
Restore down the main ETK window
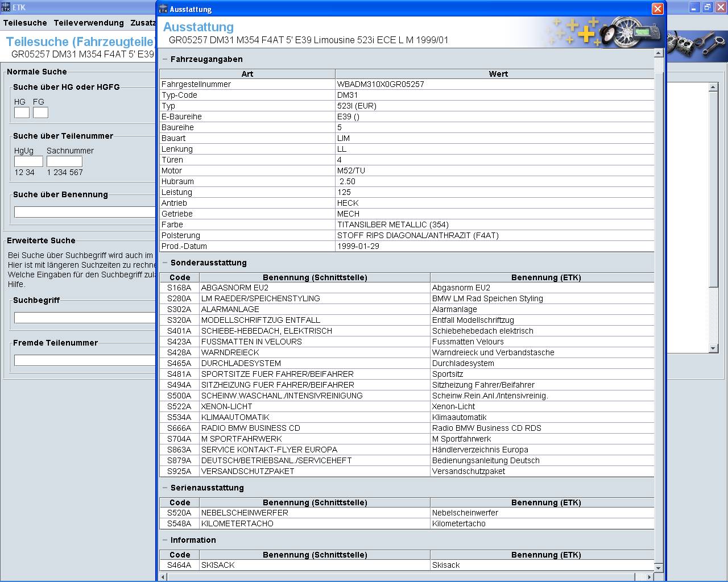coord(707,7)
